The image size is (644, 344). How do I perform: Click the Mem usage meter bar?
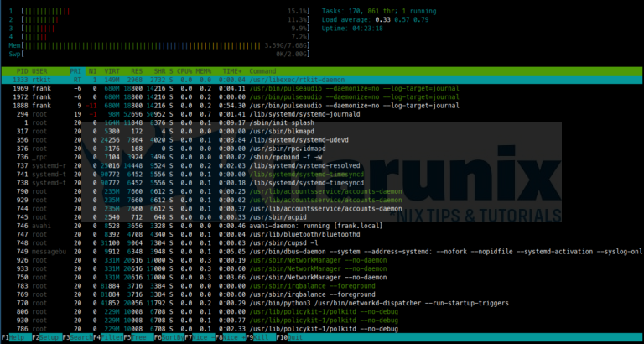click(x=166, y=45)
